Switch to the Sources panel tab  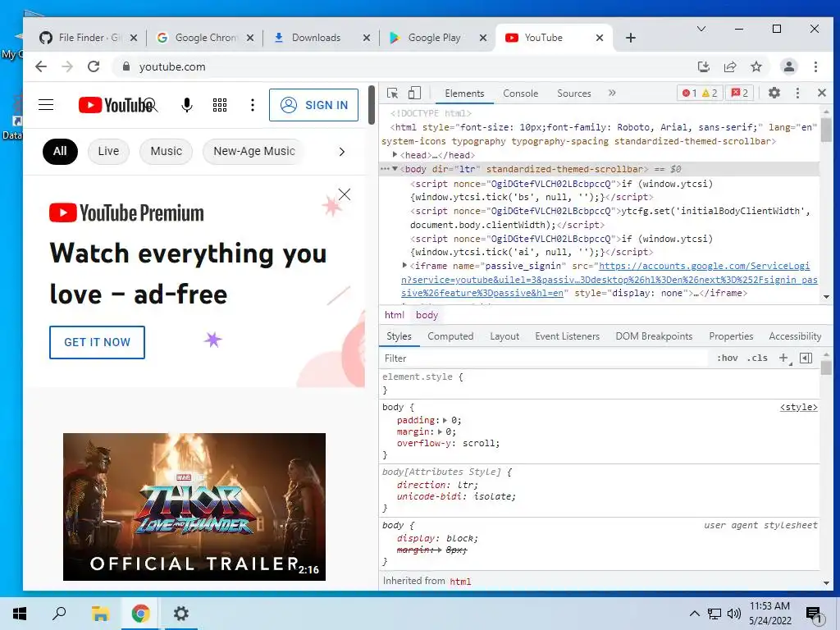(x=573, y=94)
